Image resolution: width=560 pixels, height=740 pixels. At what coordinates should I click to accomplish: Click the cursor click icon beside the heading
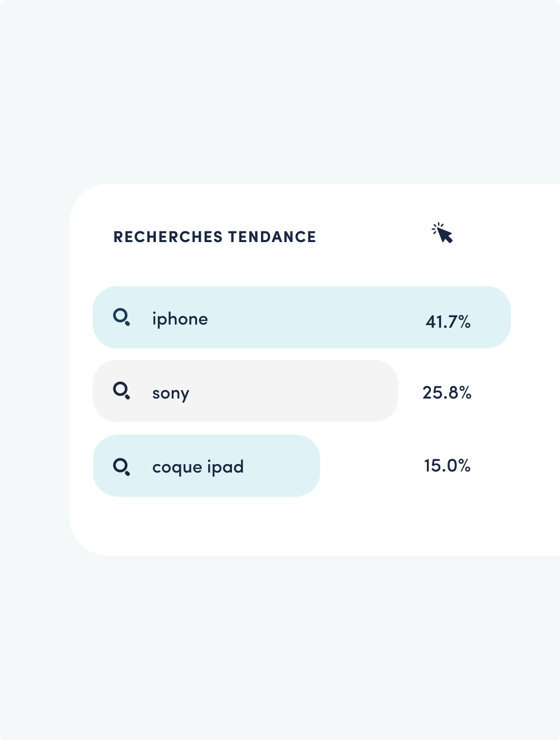[x=443, y=233]
